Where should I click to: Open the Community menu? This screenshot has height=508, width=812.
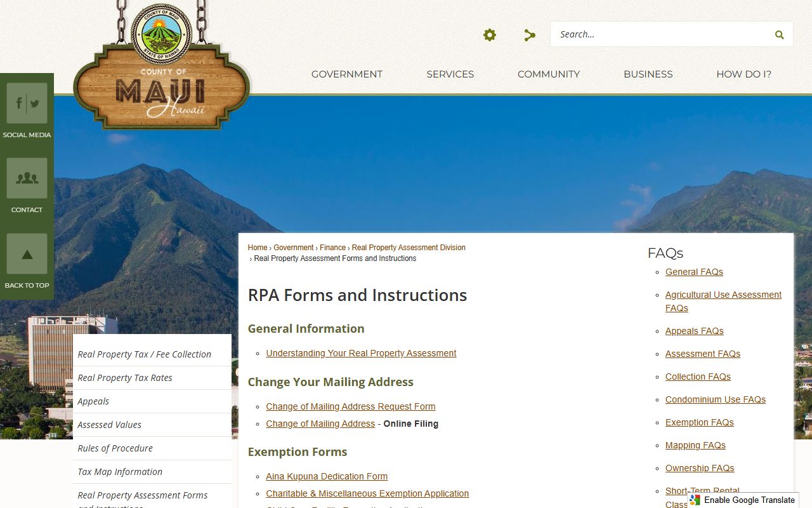(549, 74)
